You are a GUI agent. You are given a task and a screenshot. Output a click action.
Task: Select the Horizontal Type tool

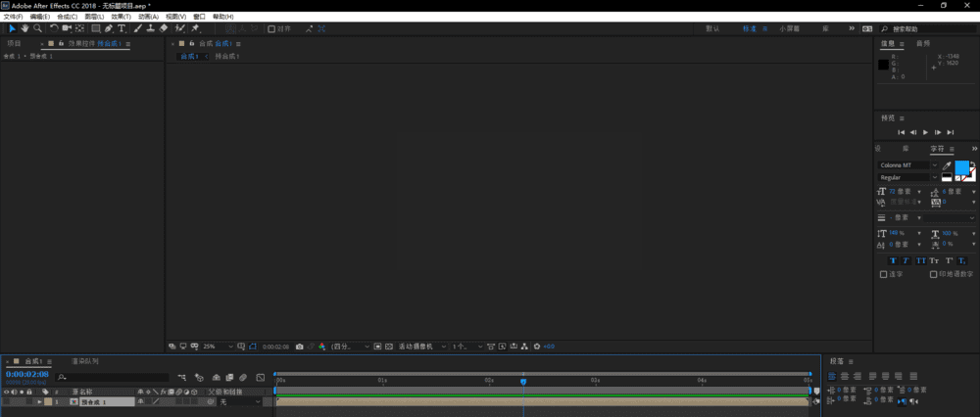click(x=122, y=28)
